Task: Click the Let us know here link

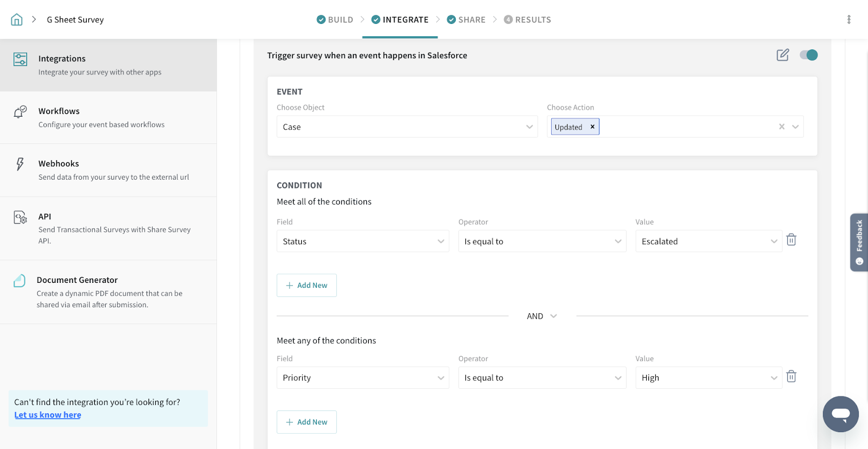Action: (48, 415)
